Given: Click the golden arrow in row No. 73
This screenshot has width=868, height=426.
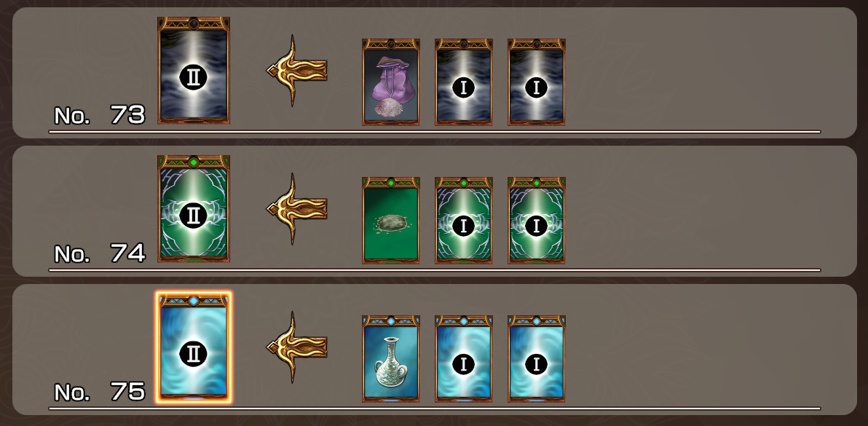Looking at the screenshot, I should [296, 70].
